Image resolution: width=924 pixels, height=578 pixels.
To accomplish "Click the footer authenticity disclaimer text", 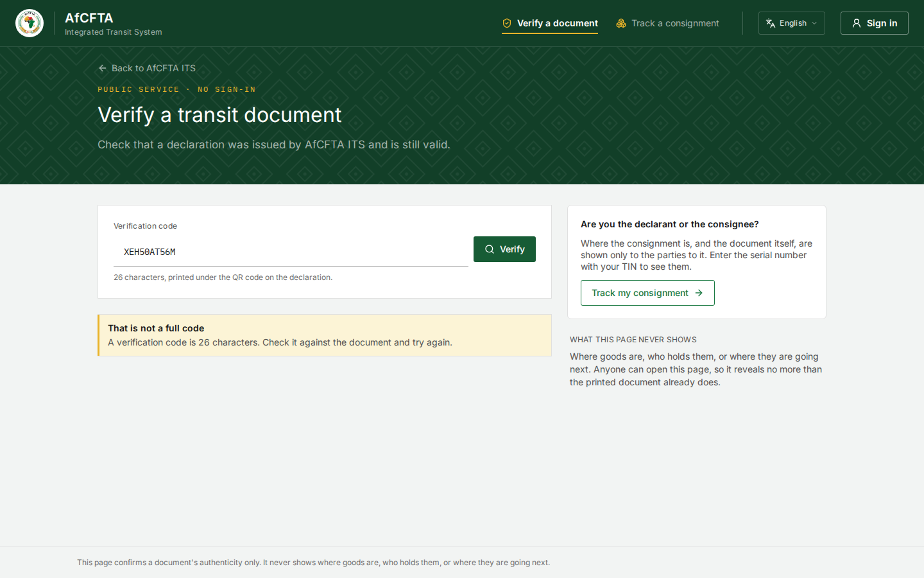I will (x=313, y=563).
